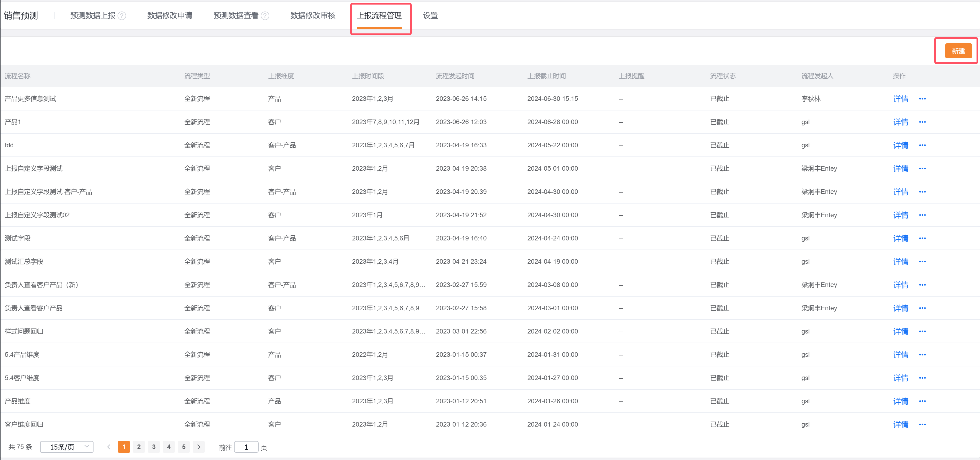Viewport: 980px width, 460px height.
Task: Open more-actions ellipsis for 产品更多信息测试 row
Action: click(x=922, y=99)
